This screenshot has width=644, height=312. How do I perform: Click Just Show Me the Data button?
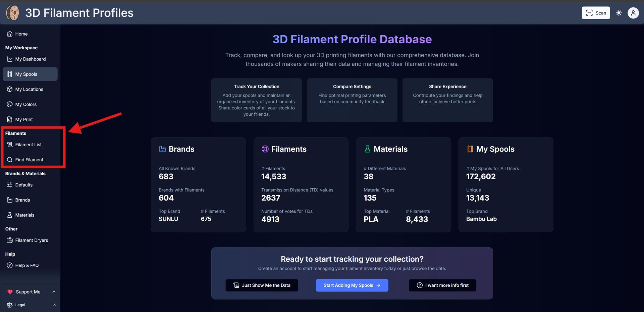(262, 285)
